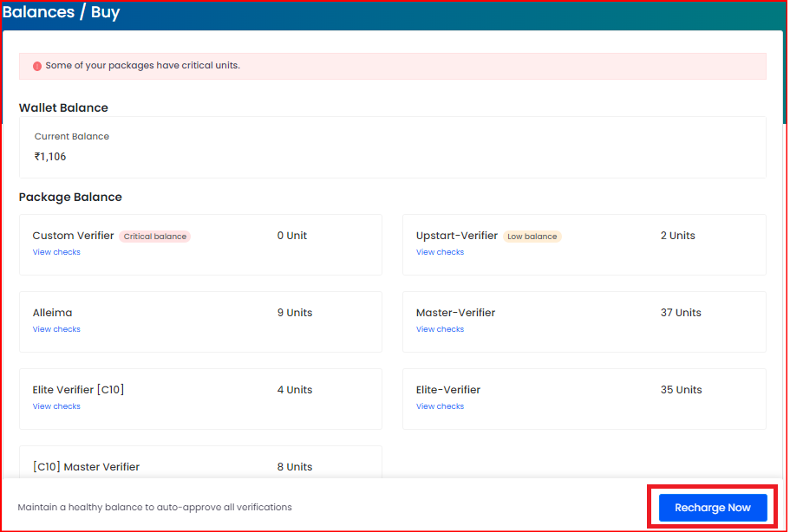Open View checks under Alleima
The height and width of the screenshot is (532, 790).
[x=56, y=329]
